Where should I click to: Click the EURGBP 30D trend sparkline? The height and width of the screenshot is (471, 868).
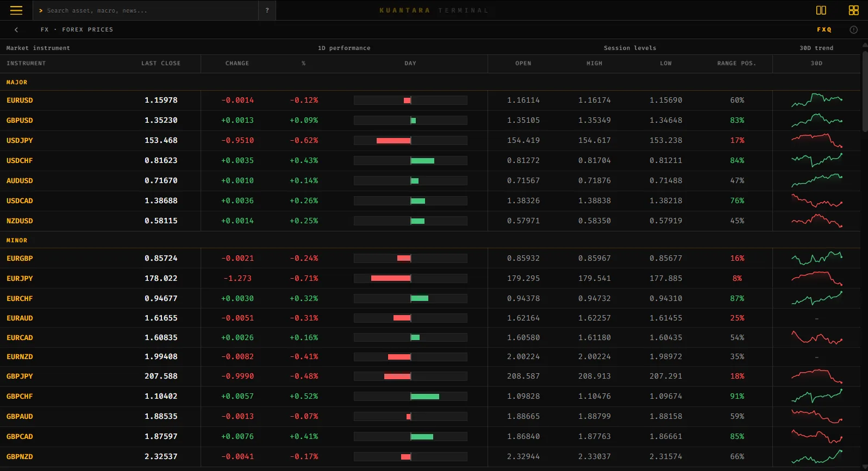tap(817, 258)
